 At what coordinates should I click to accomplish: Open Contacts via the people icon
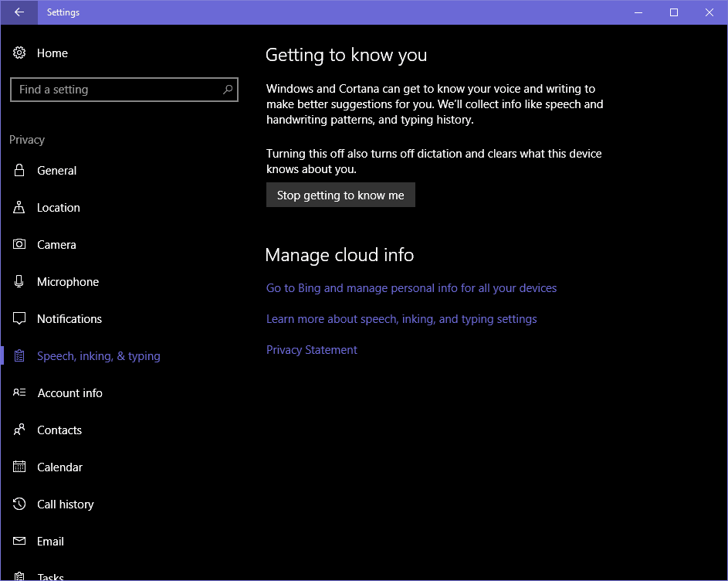19,430
